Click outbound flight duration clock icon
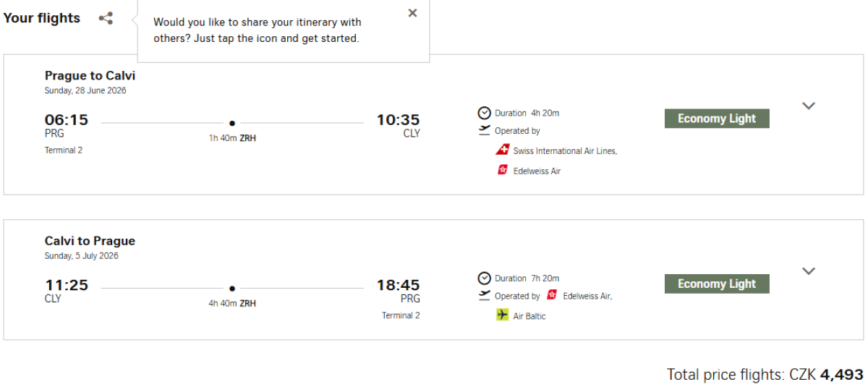This screenshot has width=868, height=387. point(485,113)
